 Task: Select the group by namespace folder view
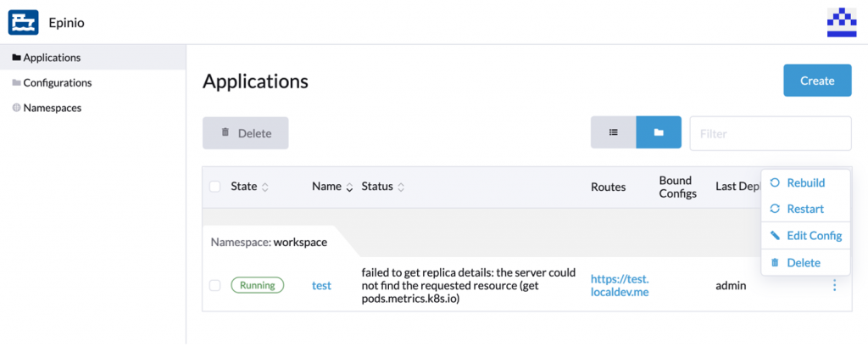pos(658,133)
